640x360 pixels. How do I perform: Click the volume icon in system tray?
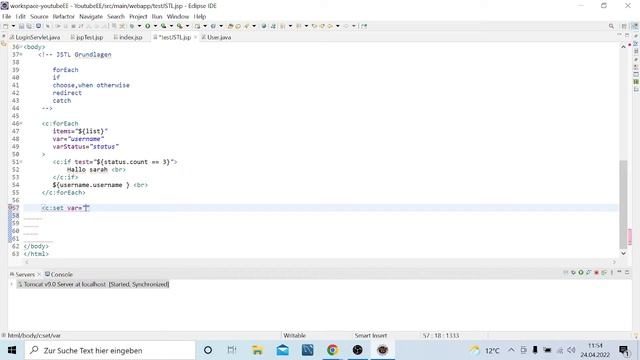click(571, 350)
